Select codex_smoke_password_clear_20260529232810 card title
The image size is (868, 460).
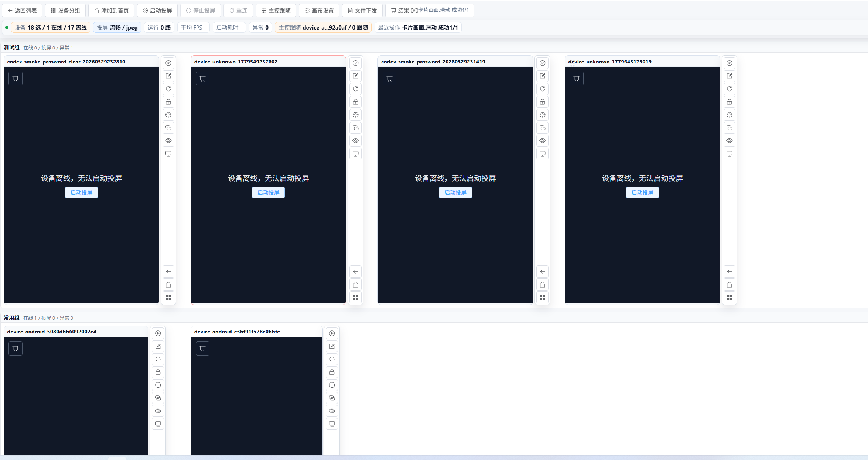pos(66,62)
